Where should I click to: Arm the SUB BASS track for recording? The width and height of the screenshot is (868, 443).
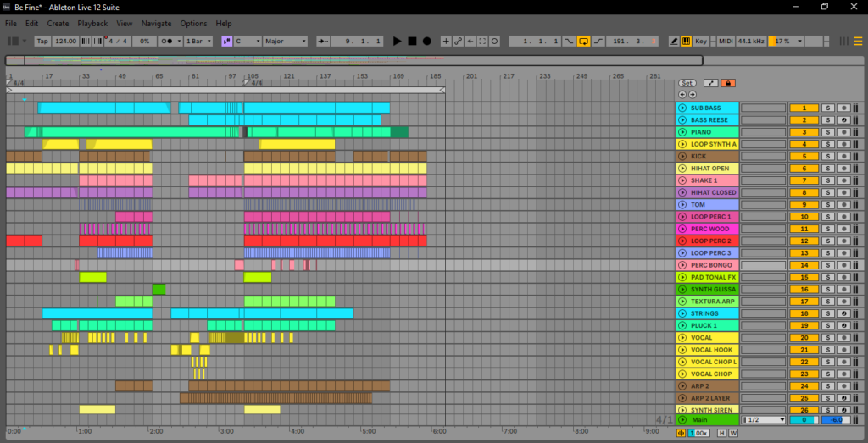(x=843, y=108)
